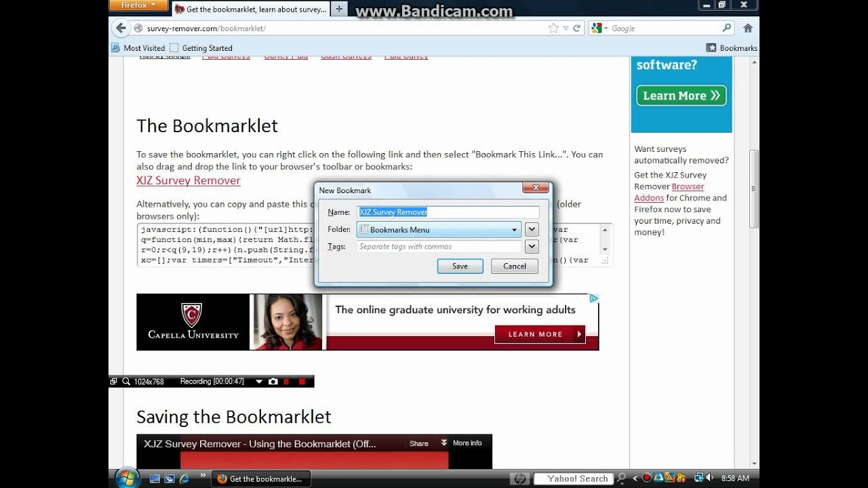Open the Windows Start orb
This screenshot has width=868, height=488.
pyautogui.click(x=127, y=478)
